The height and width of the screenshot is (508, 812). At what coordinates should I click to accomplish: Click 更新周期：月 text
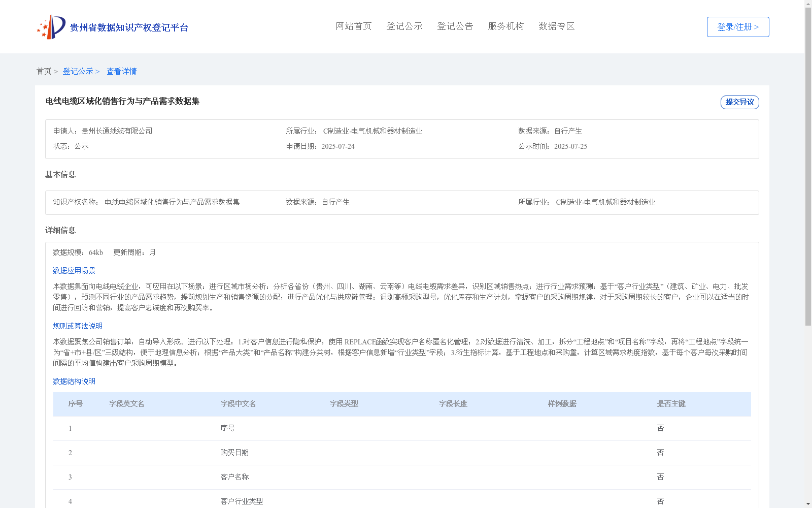[134, 252]
